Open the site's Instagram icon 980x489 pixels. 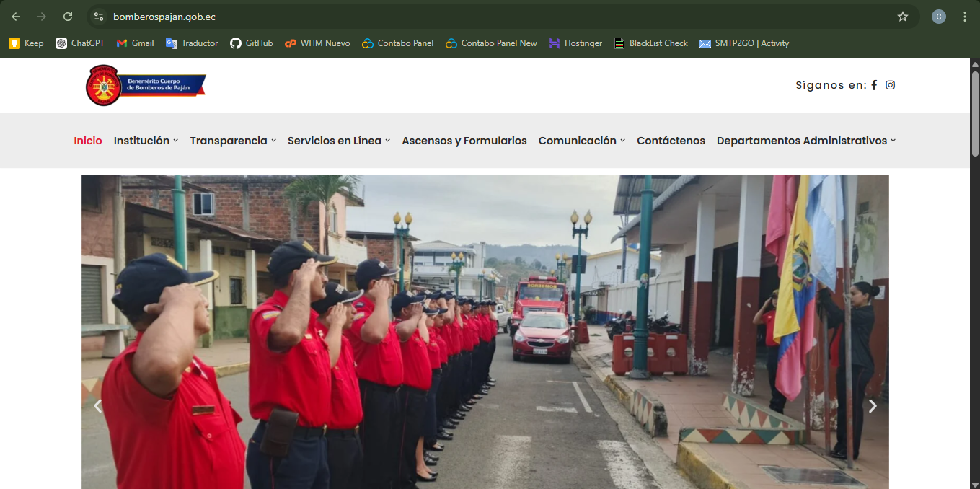[x=890, y=85]
